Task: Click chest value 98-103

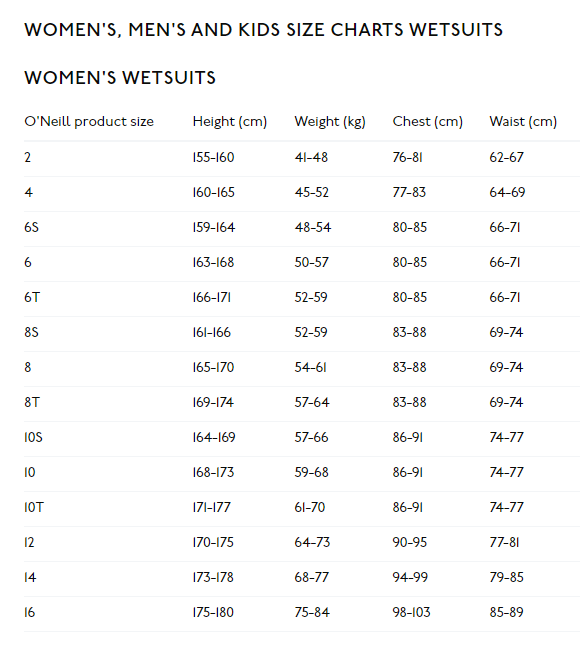Action: [x=411, y=612]
